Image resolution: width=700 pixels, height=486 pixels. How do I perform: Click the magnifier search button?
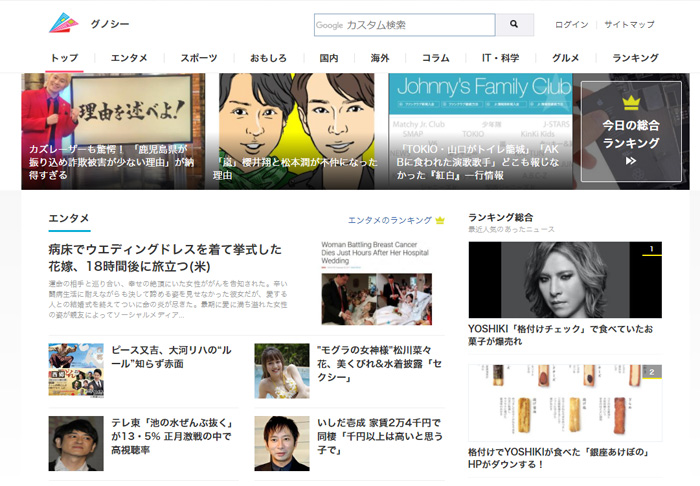coord(514,25)
